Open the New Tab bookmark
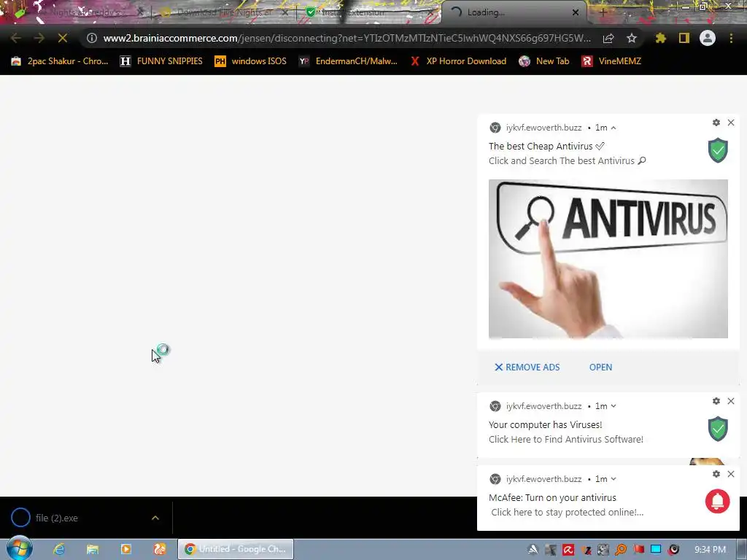 [x=544, y=61]
